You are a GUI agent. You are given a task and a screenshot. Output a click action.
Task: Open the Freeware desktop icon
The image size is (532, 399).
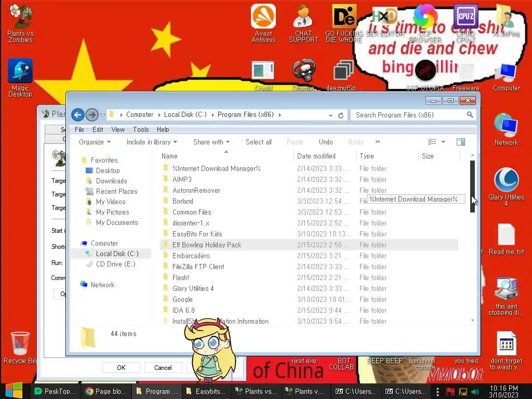click(x=466, y=77)
